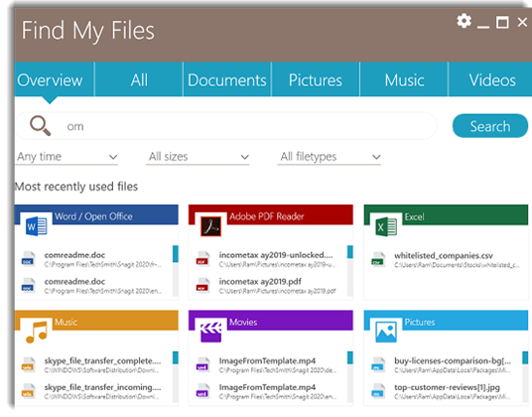Click the Pictures category image icon
Viewport: 532px width, 417px height.
coord(386,332)
